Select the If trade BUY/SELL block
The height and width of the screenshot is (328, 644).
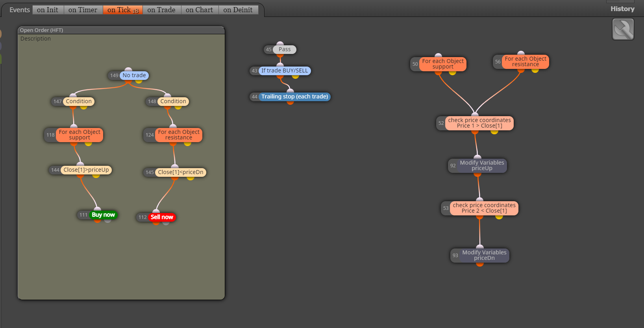[x=285, y=70]
